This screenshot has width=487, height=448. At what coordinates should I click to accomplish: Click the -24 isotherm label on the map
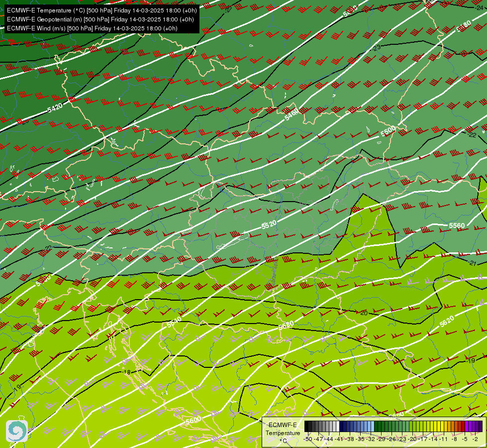click(479, 8)
